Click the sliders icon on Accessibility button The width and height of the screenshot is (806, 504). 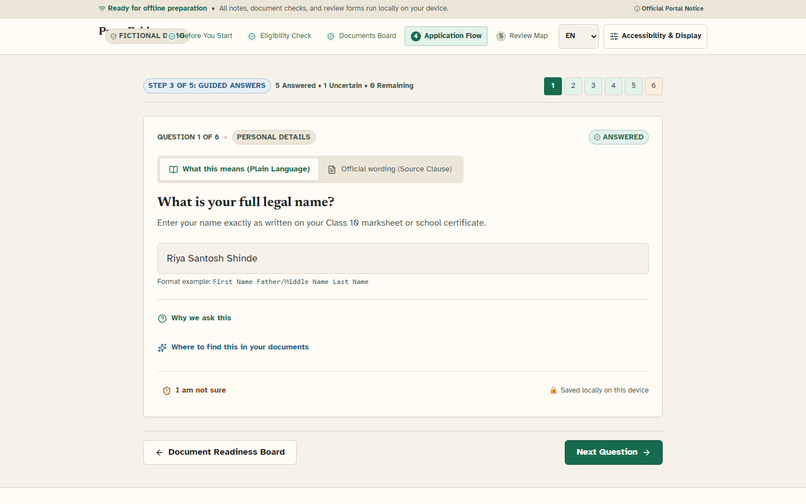(x=614, y=36)
